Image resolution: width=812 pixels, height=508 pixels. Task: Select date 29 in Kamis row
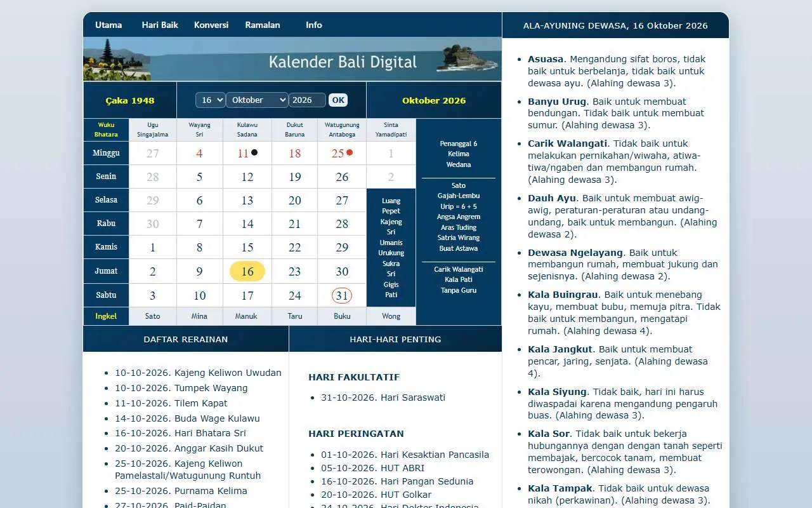(342, 247)
